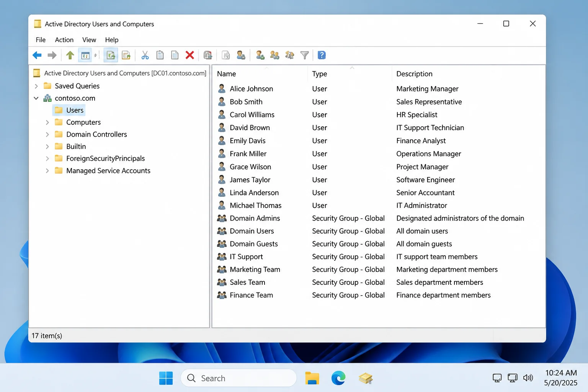Click the blue Back arrow in toolbar
Screen dimensions: 588x392
[37, 56]
